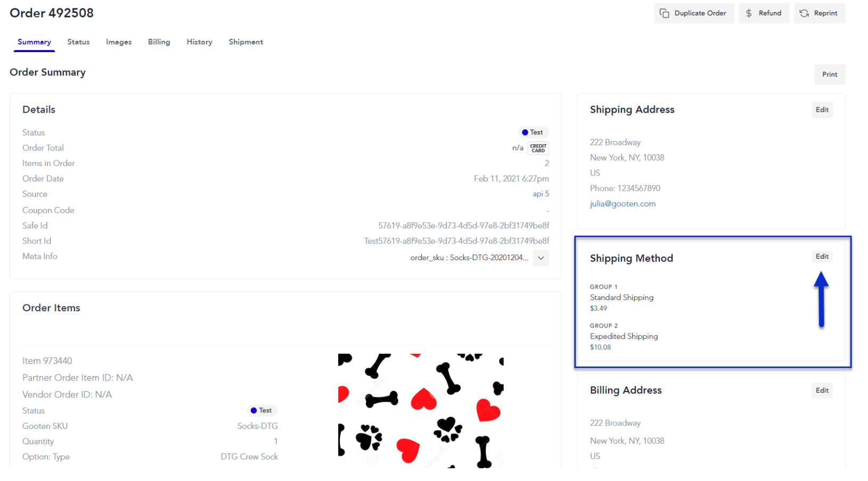Edit the Shipping Address
Screen dimensions: 868x481
[822, 110]
